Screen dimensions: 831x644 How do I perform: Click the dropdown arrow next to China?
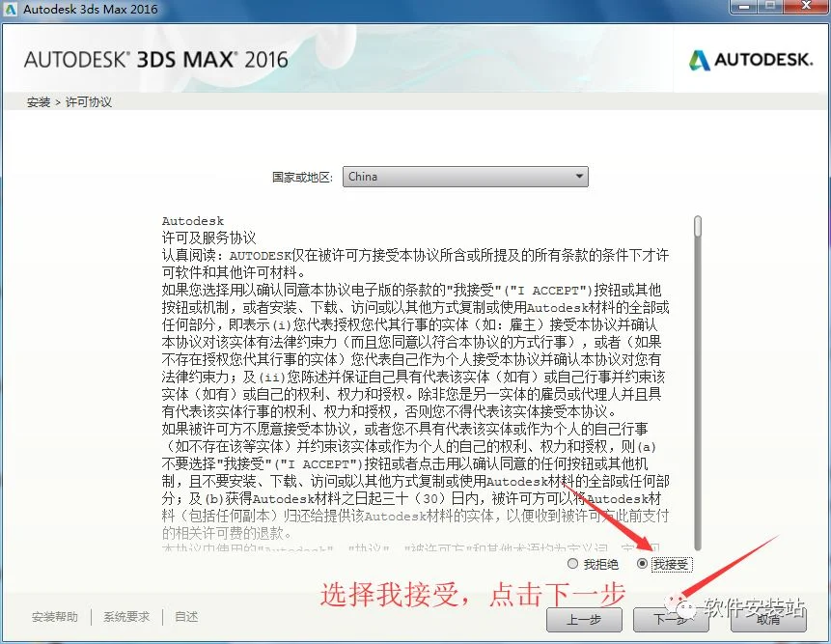click(x=579, y=176)
